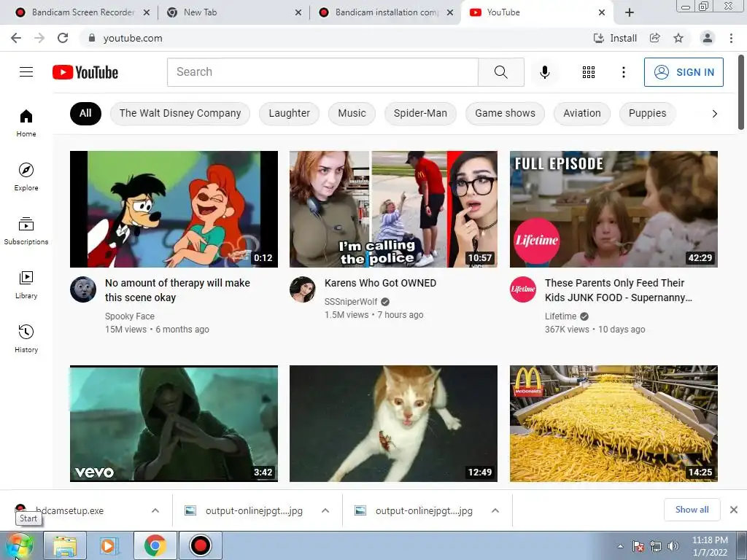Screen dimensions: 747x560
Task: Click the Lifetime channel avatar
Action: pos(522,289)
